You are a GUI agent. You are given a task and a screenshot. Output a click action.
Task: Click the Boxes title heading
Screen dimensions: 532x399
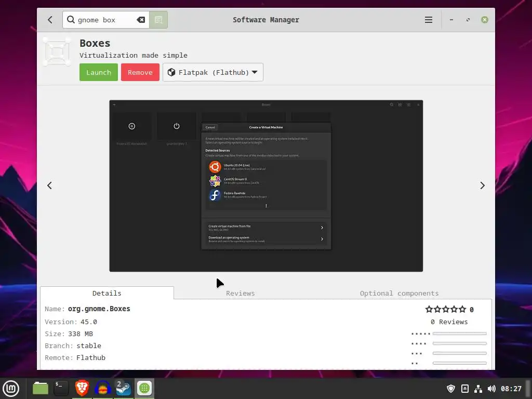click(95, 43)
